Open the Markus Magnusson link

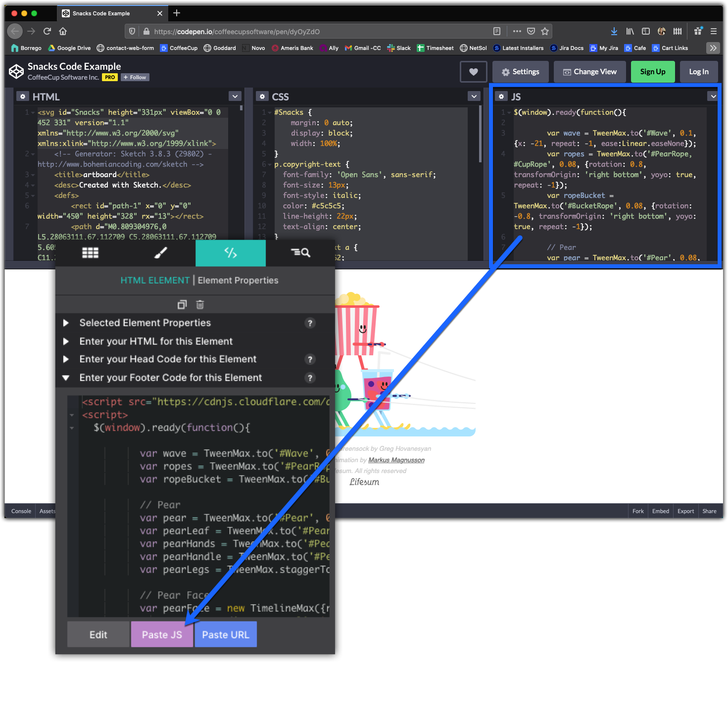click(x=396, y=460)
